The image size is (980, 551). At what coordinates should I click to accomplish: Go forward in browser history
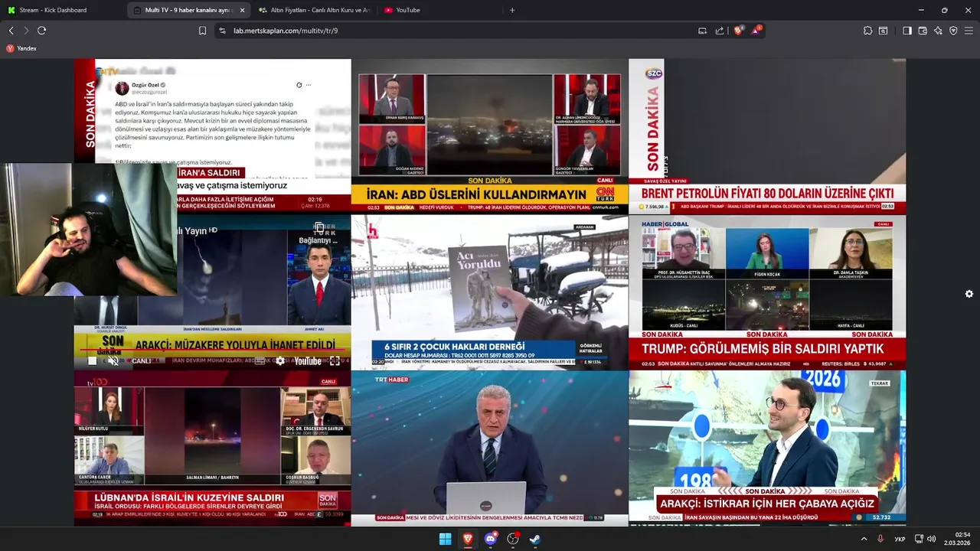[26, 31]
